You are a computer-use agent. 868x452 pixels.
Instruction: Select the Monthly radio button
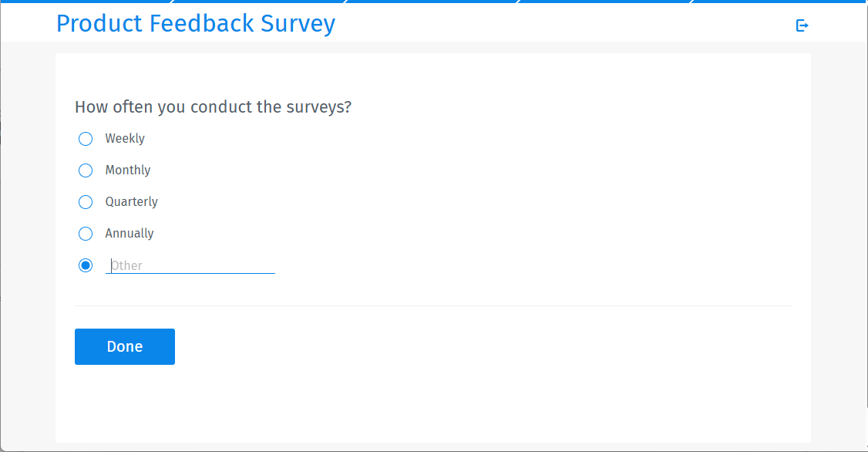pyautogui.click(x=86, y=170)
